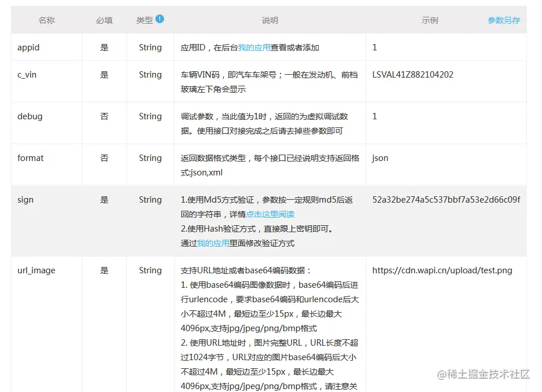Click example value 1 in debug row
The height and width of the screenshot is (392, 542).
click(x=374, y=117)
